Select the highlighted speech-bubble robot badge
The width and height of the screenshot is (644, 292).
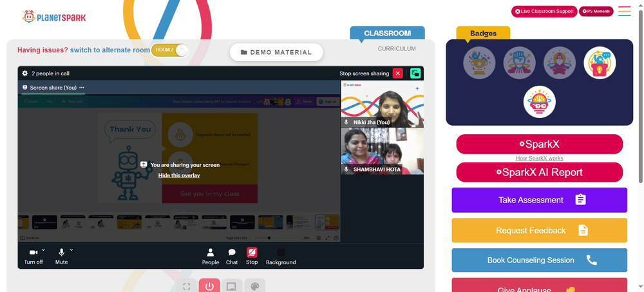(x=600, y=63)
